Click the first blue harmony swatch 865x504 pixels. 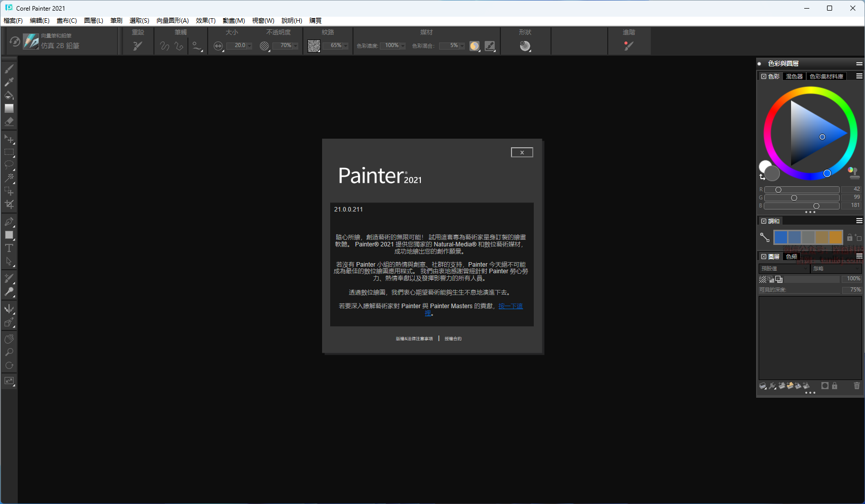coord(780,237)
